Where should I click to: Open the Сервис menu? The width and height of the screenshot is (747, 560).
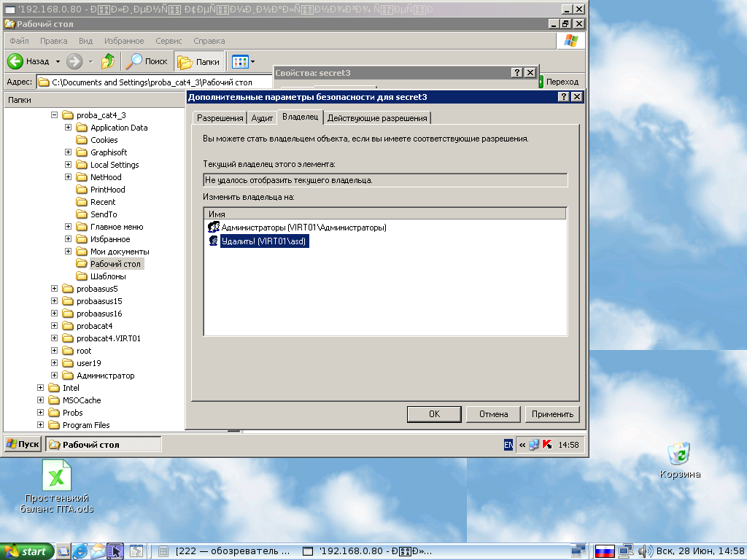coord(169,41)
